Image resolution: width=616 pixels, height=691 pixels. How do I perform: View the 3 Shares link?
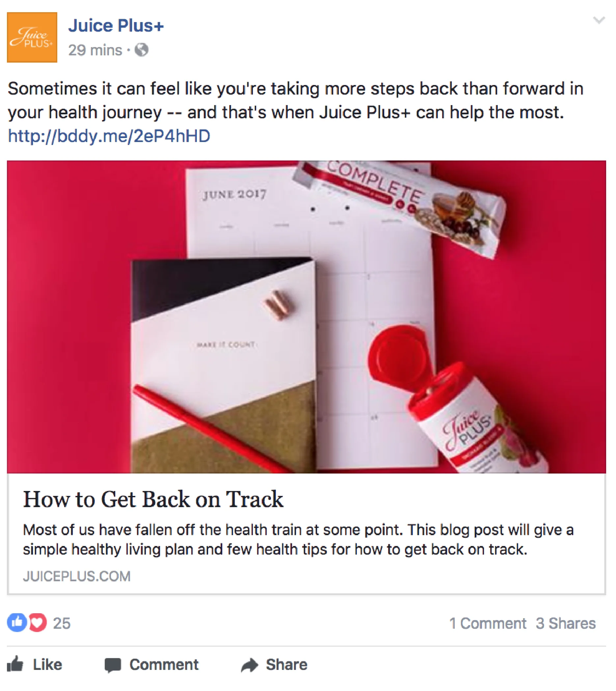(x=566, y=623)
